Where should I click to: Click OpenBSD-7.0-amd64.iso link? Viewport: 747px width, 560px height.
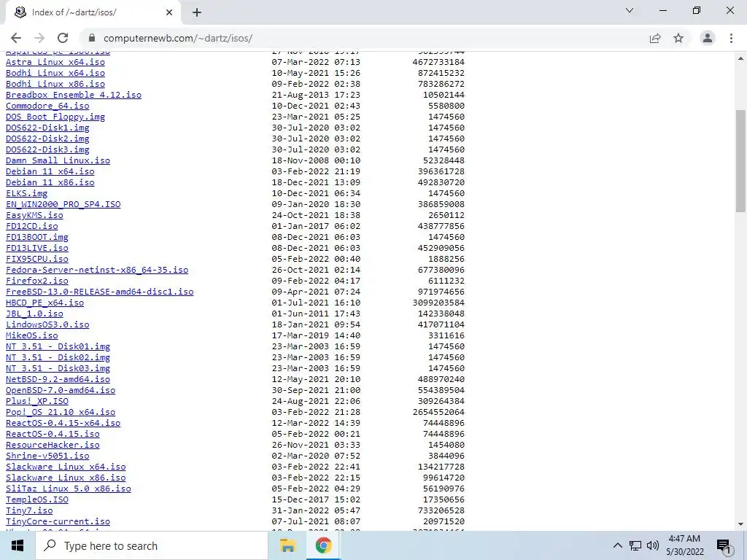pyautogui.click(x=61, y=391)
